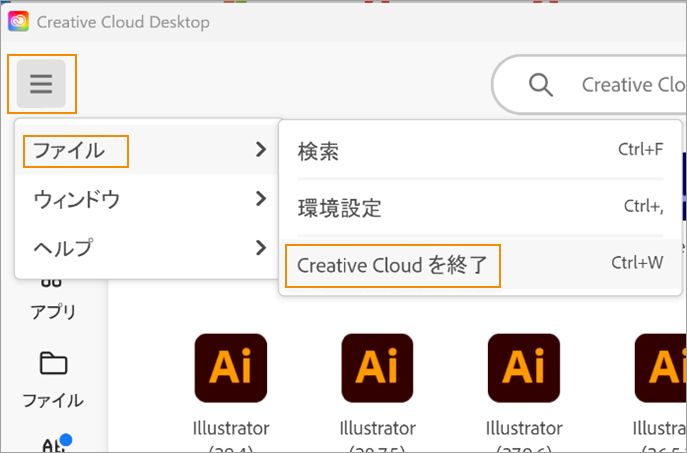Open the ウィンドウ menu item
The width and height of the screenshot is (687, 453).
click(147, 199)
